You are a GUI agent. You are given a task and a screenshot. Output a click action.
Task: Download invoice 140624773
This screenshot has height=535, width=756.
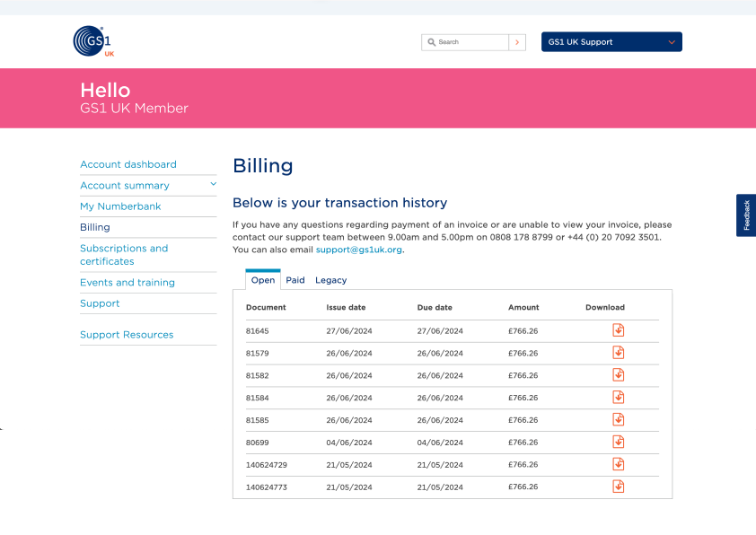point(618,487)
